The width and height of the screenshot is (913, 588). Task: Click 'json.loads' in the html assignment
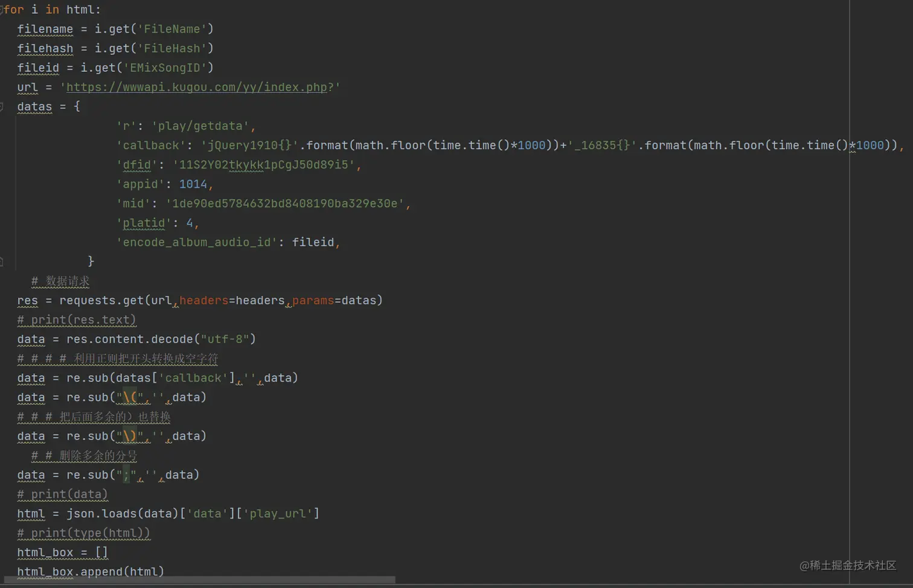[x=101, y=514]
